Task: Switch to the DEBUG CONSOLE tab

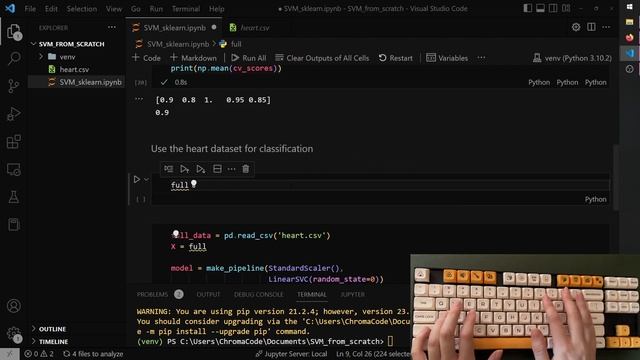Action: [258, 294]
